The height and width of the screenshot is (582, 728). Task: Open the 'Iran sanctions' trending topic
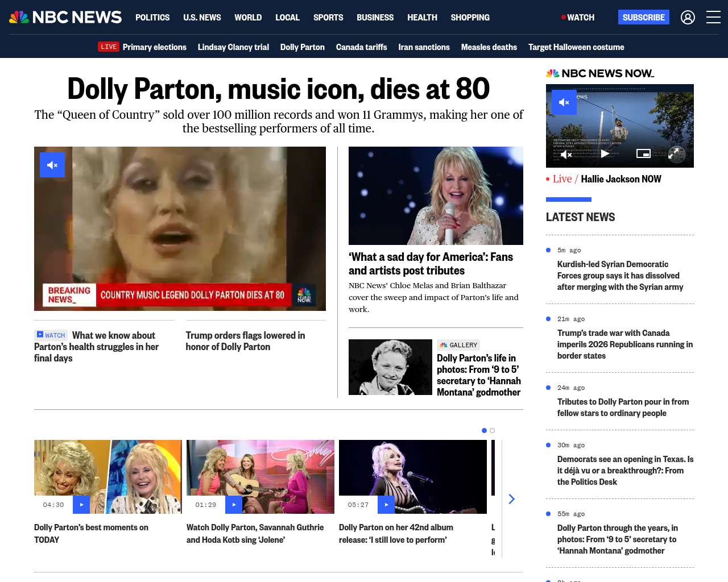[424, 47]
